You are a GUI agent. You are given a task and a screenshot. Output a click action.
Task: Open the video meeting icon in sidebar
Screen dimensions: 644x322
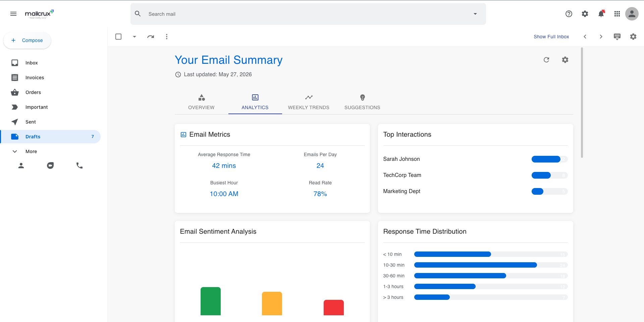50,166
